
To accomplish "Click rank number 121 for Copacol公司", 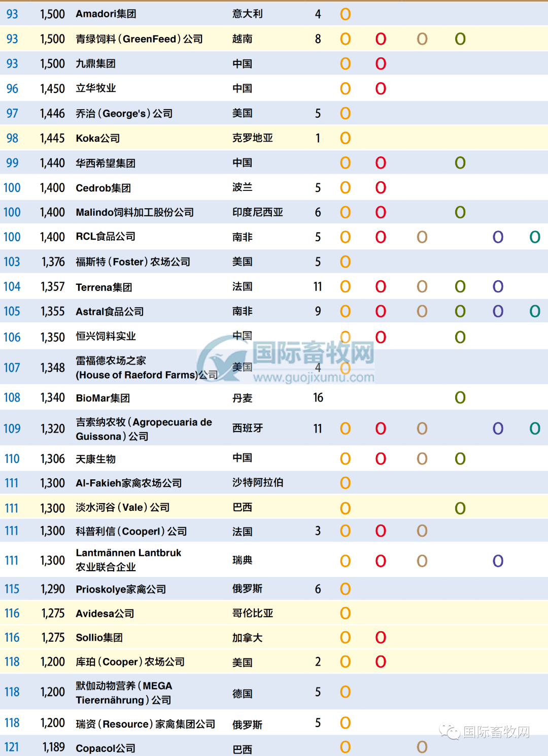I will pyautogui.click(x=12, y=747).
